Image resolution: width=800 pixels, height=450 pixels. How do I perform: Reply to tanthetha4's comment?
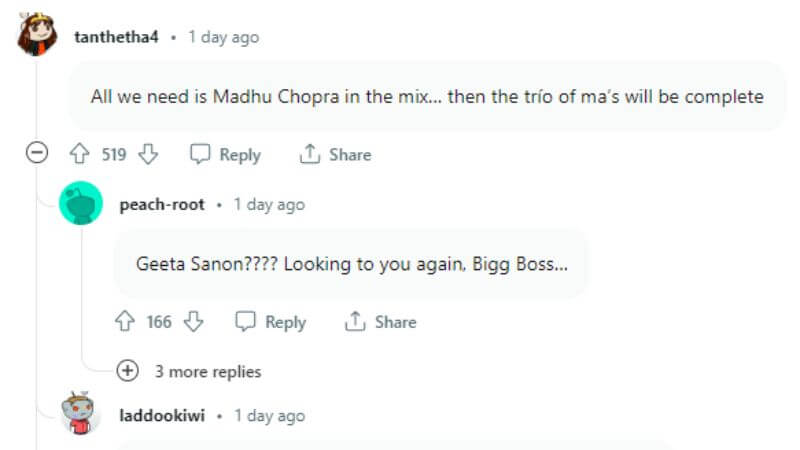point(226,154)
